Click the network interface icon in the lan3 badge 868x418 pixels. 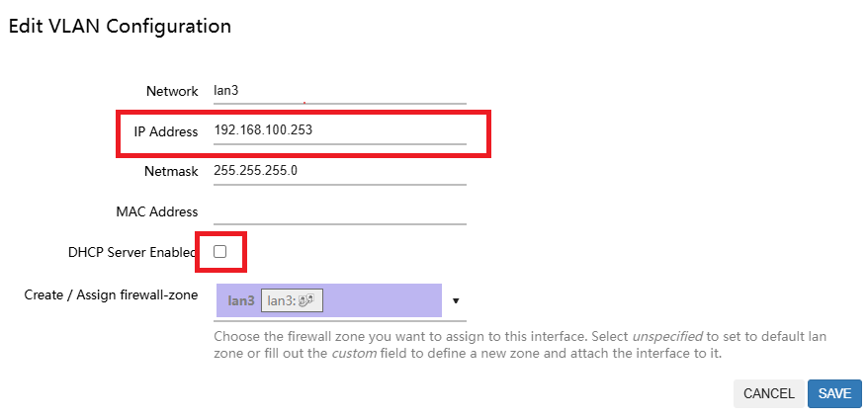pos(305,300)
